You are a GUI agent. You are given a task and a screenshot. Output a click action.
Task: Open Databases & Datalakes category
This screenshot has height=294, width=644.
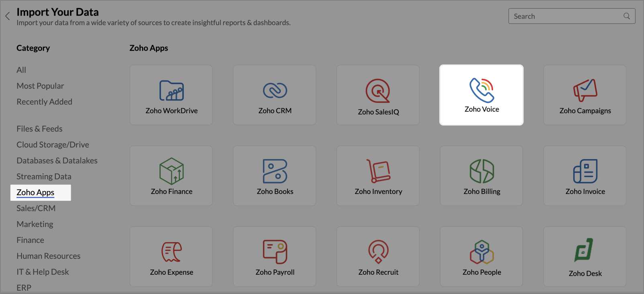(x=57, y=161)
